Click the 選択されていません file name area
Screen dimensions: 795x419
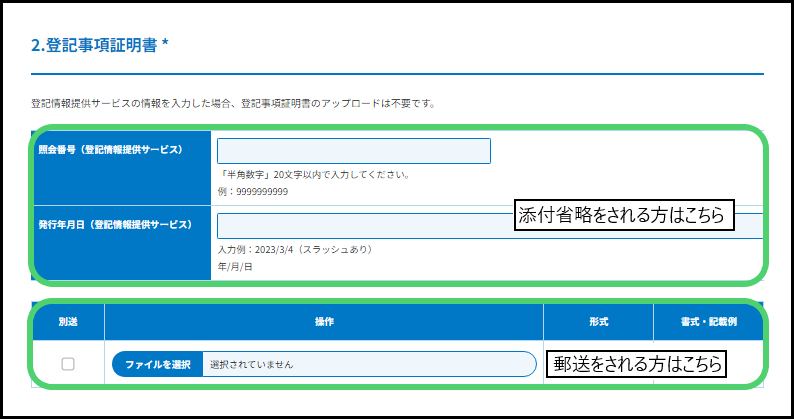point(368,365)
